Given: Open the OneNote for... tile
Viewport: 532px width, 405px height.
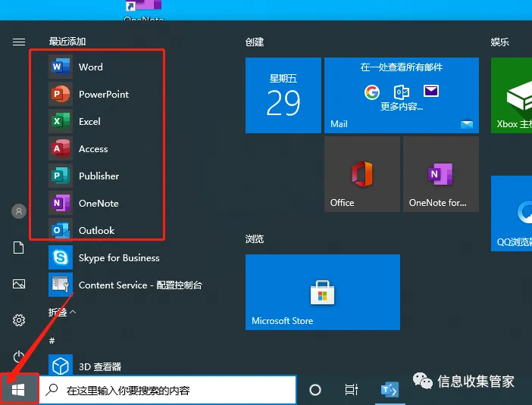Looking at the screenshot, I should pos(441,174).
